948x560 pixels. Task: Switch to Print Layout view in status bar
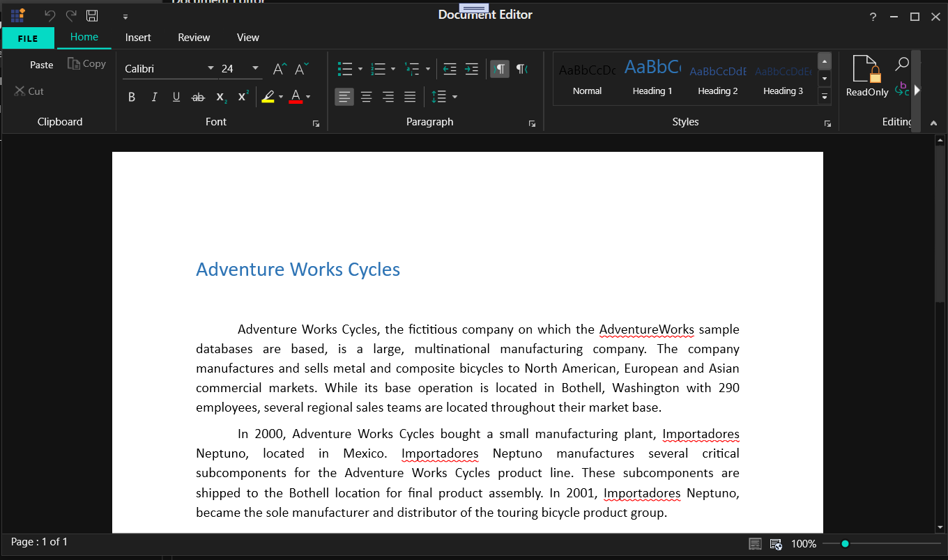point(755,544)
